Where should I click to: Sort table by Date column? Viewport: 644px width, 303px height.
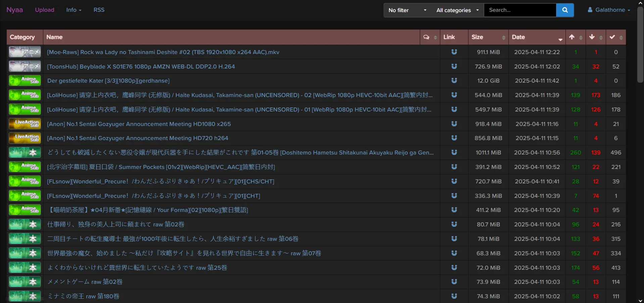tap(537, 37)
